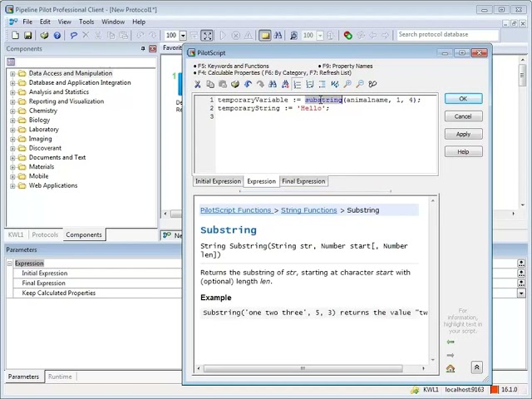Click Help in the PilotScript dialog
Screen dimensions: 532x399
[x=463, y=151]
